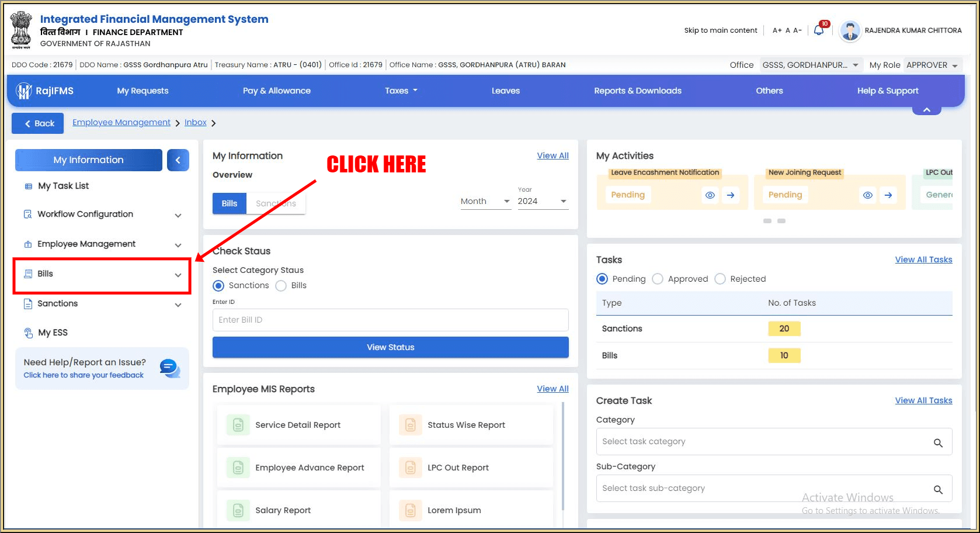Open the Inbox breadcrumb link
The width and height of the screenshot is (980, 533).
tap(196, 122)
